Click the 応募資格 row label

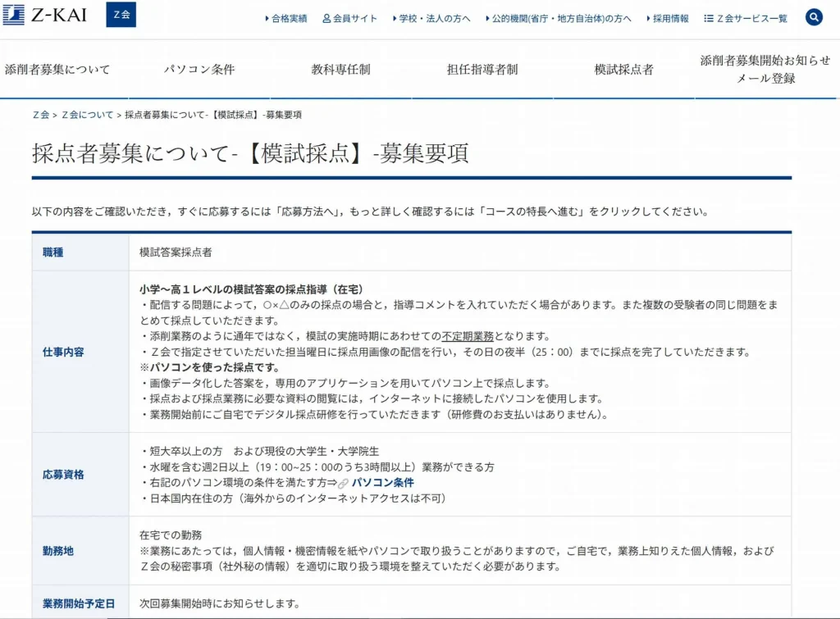63,475
